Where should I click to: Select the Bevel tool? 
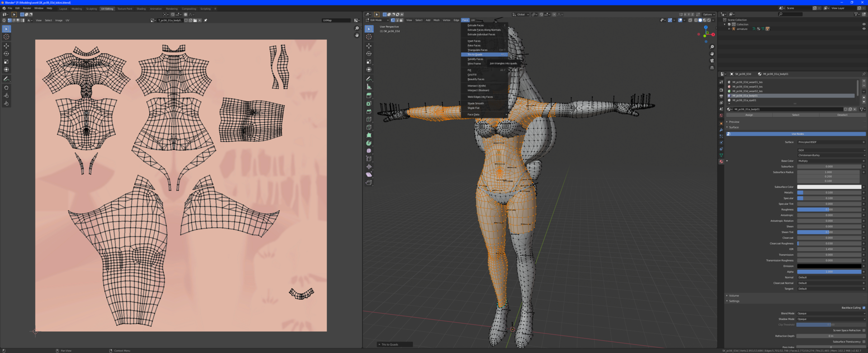369,111
